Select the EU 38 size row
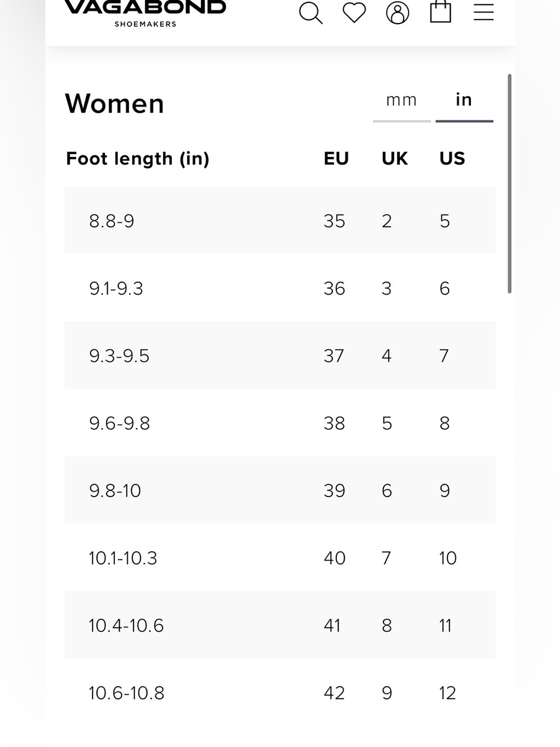This screenshot has height=747, width=560. tap(280, 423)
